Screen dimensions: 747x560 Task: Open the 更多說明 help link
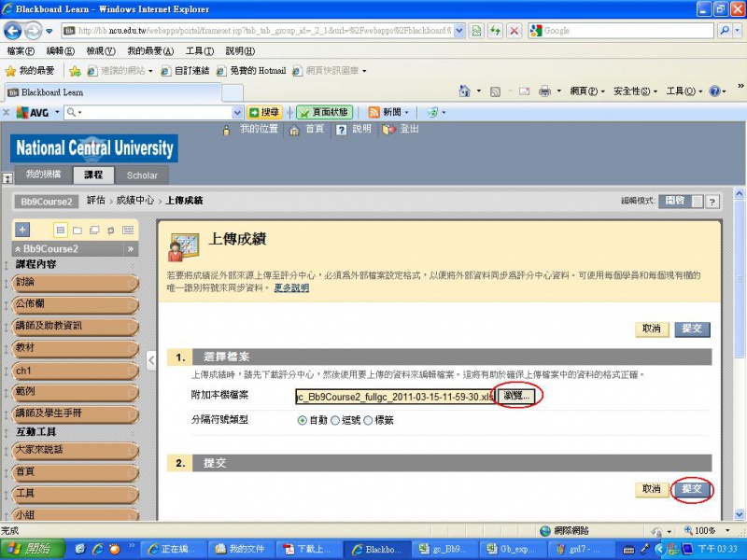point(291,288)
